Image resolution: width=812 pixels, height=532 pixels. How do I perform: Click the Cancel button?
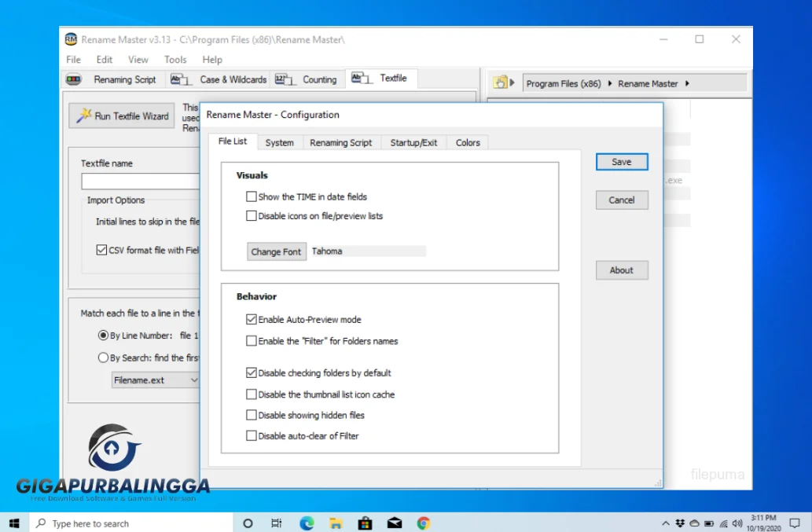coord(622,200)
